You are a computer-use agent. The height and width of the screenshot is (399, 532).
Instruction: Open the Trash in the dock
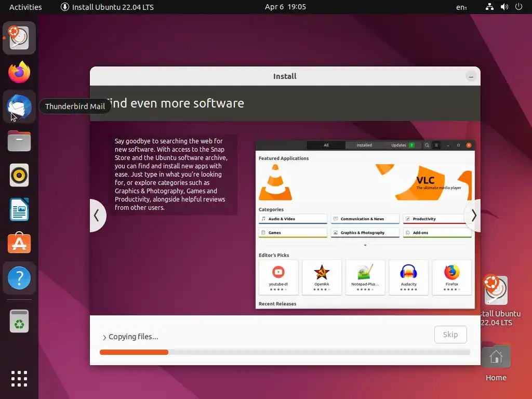19,321
